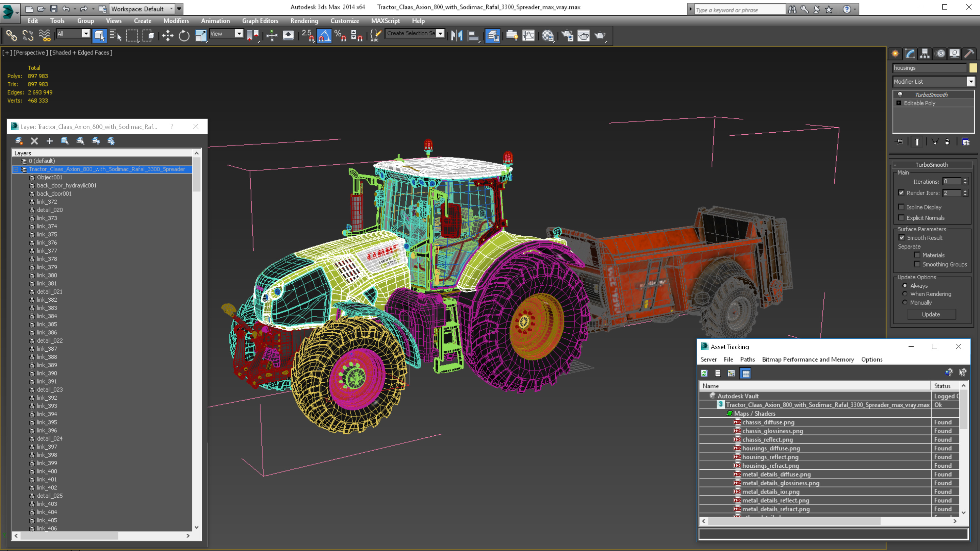Click the Mirror tool icon
The width and height of the screenshot is (980, 551).
[x=457, y=35]
